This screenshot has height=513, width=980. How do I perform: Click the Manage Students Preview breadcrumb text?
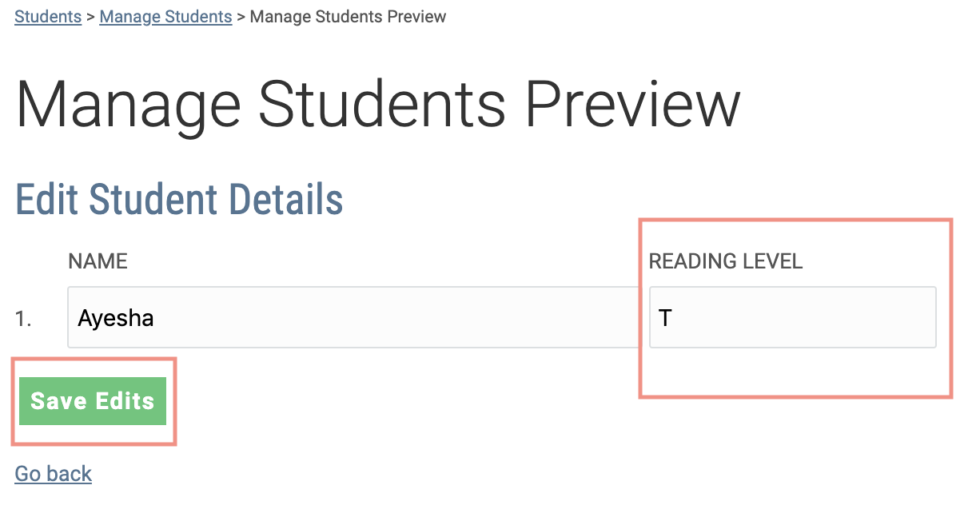[x=348, y=16]
